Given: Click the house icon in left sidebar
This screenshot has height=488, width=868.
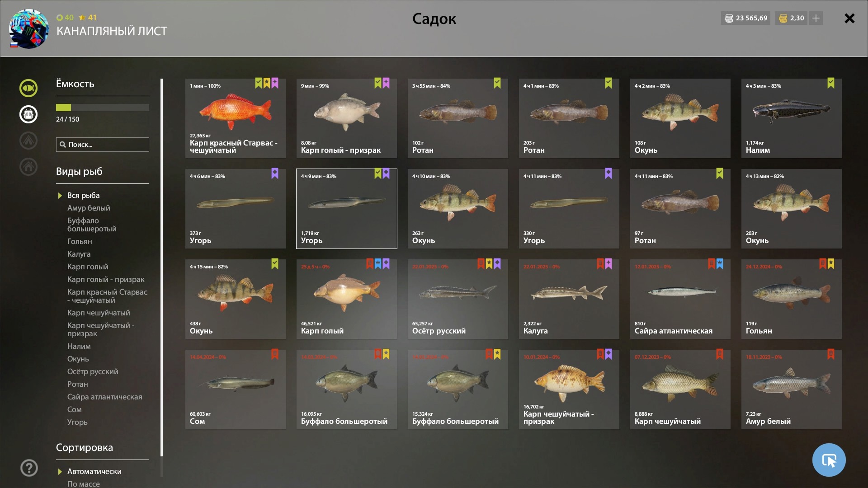Looking at the screenshot, I should pyautogui.click(x=28, y=167).
